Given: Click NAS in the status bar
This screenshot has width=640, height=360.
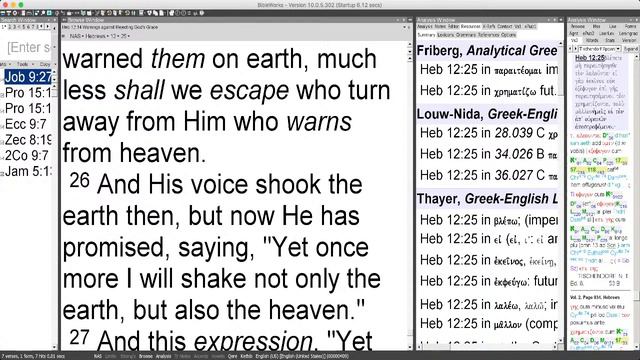Looking at the screenshot, I should tap(98, 356).
